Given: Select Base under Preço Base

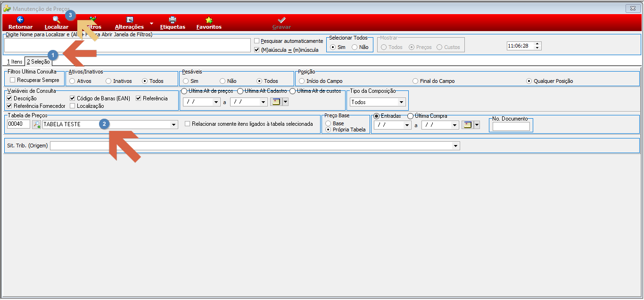Looking at the screenshot, I should click(x=328, y=123).
